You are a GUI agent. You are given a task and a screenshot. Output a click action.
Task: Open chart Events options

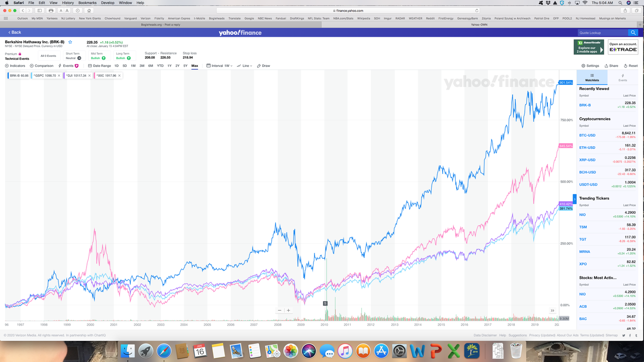click(x=68, y=66)
